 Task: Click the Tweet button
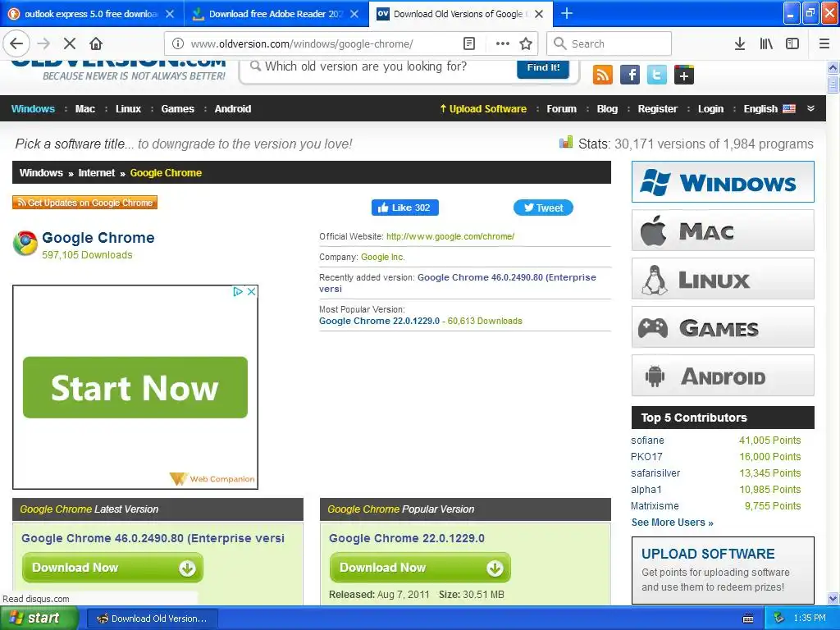point(543,208)
